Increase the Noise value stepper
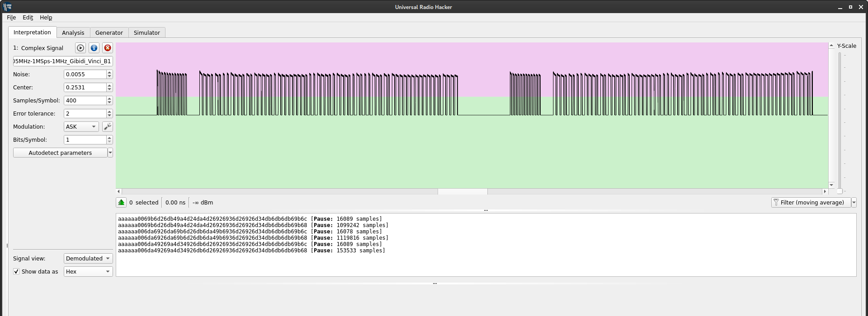This screenshot has width=868, height=316. point(109,72)
